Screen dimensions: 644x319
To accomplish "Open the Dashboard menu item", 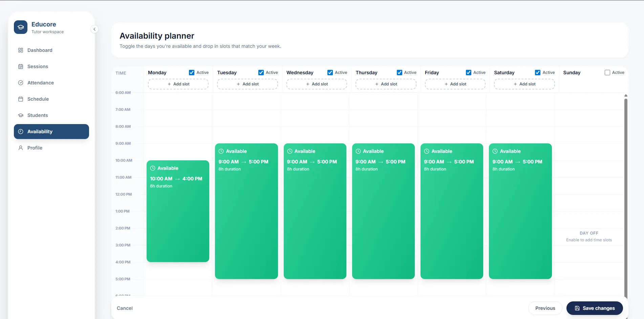I will [x=51, y=50].
